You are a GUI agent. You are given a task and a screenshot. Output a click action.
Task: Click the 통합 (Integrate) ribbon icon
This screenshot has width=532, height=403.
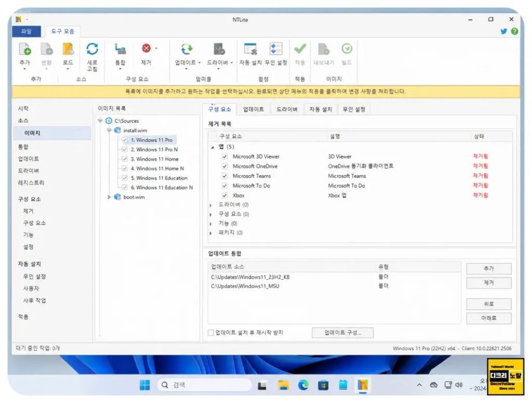pyautogui.click(x=120, y=49)
